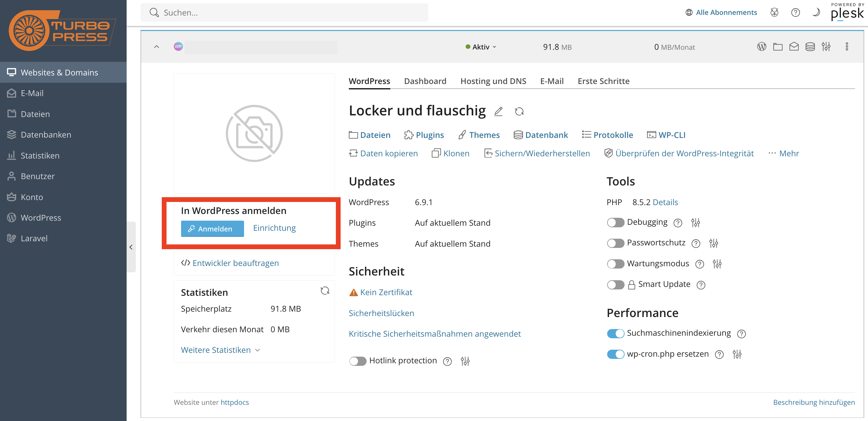Image resolution: width=868 pixels, height=421 pixels.
Task: Switch to Hosting und DNS tab
Action: coord(493,81)
